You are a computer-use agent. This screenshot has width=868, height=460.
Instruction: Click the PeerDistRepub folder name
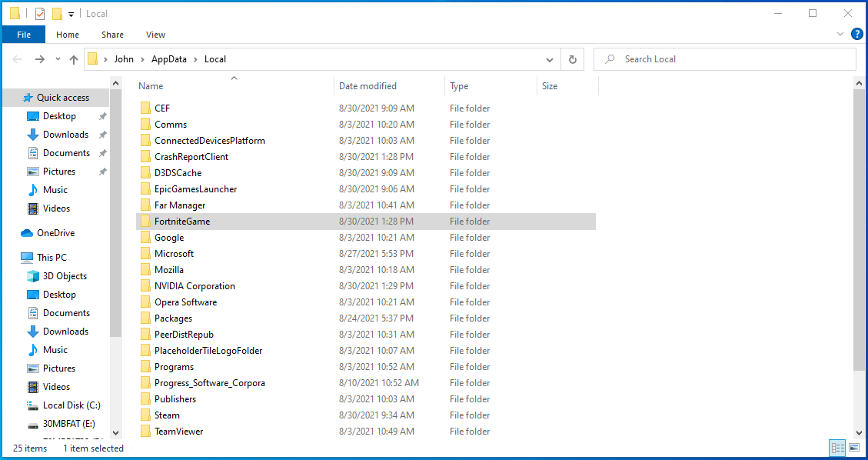point(184,335)
